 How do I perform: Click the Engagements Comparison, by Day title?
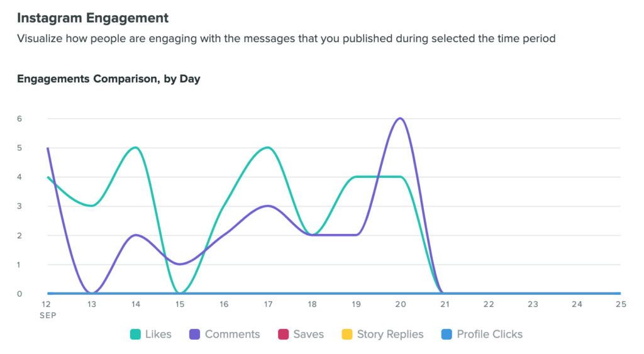pyautogui.click(x=108, y=79)
